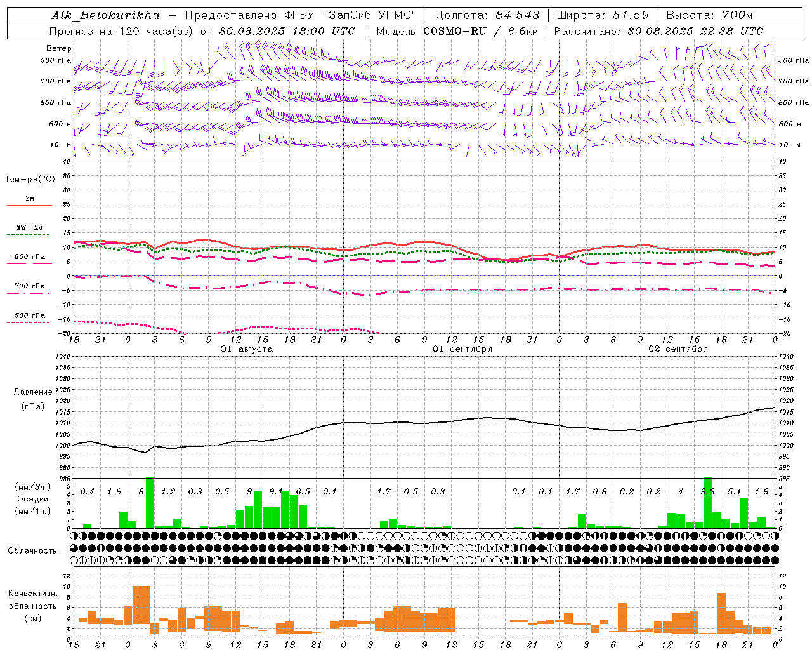Click the forecast start 30.08.2025 18:00 UTC

click(287, 31)
